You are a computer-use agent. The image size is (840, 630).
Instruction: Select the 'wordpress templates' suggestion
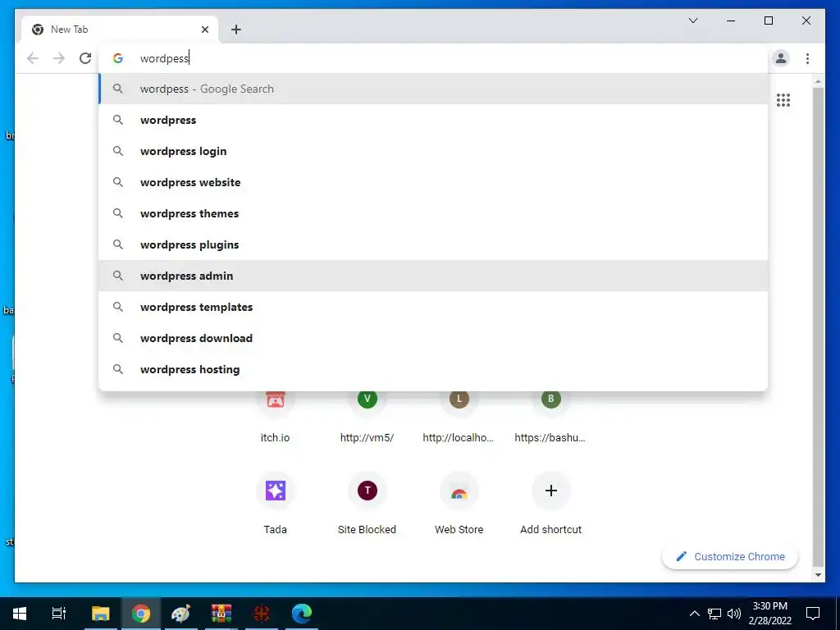tap(433, 307)
